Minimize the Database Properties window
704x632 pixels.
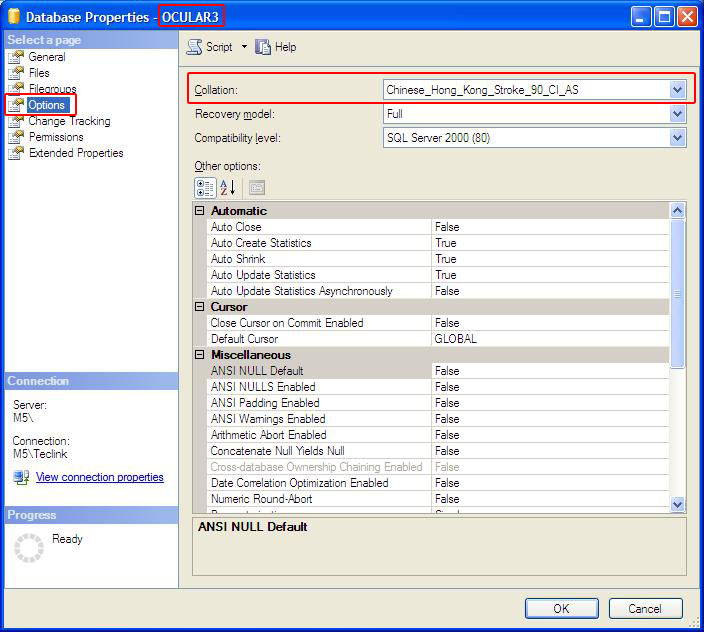point(641,17)
